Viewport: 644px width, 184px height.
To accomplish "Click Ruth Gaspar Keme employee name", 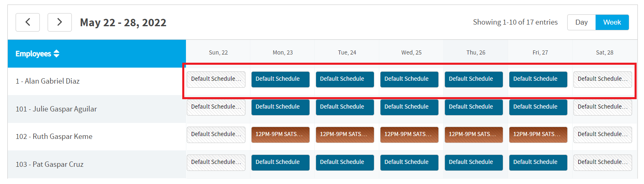I will click(54, 136).
